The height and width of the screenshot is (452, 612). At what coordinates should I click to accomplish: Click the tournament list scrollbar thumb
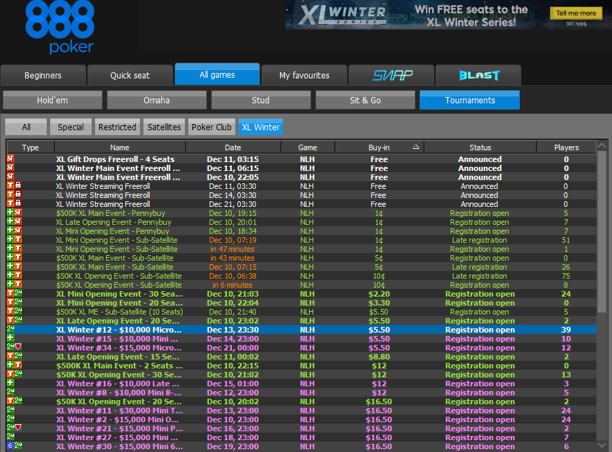[x=602, y=232]
